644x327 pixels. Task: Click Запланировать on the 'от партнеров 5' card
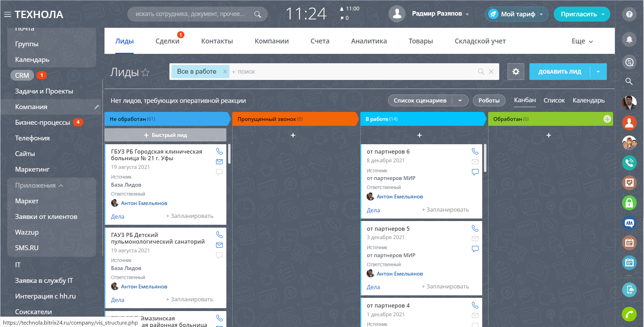point(445,287)
